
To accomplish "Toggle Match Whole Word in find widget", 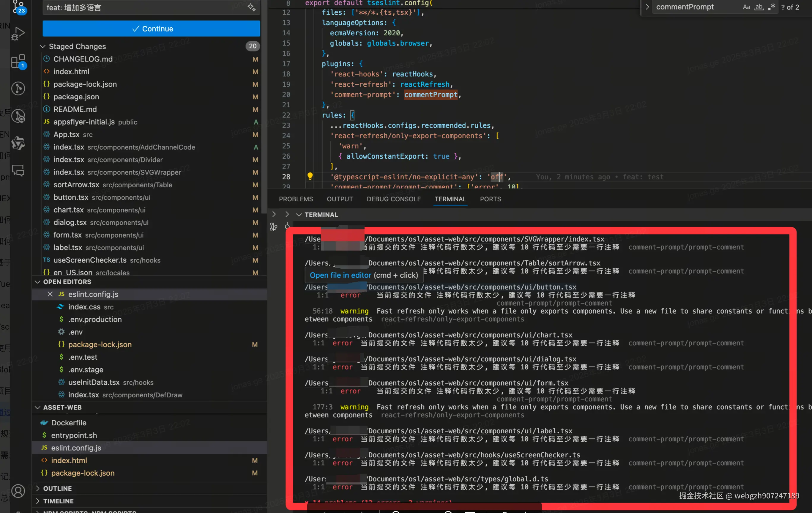I will (x=759, y=7).
